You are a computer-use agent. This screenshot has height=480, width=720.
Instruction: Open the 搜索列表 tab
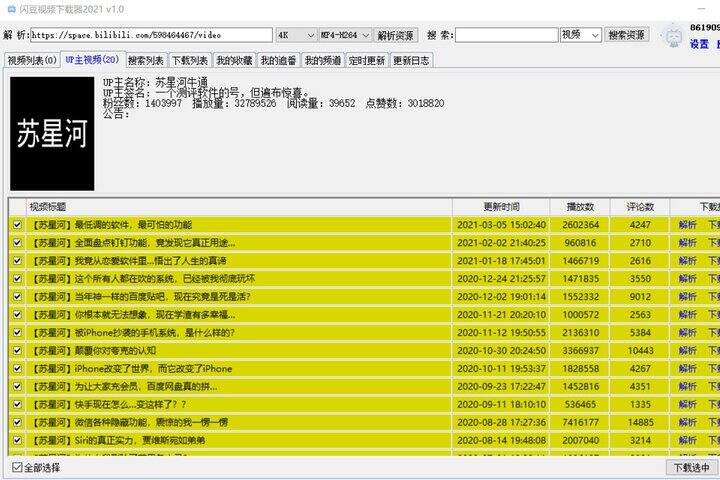click(146, 61)
